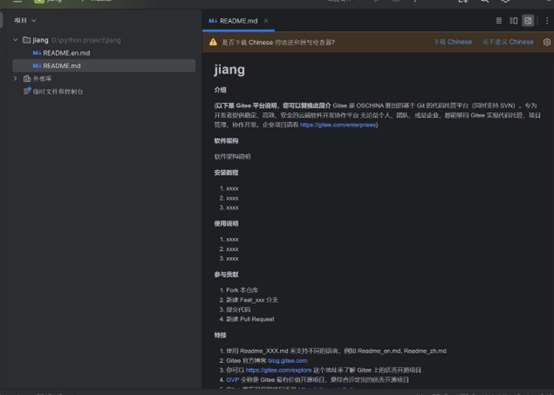
Task: Open 临时文件和控制台 scratches node
Action: (x=58, y=92)
